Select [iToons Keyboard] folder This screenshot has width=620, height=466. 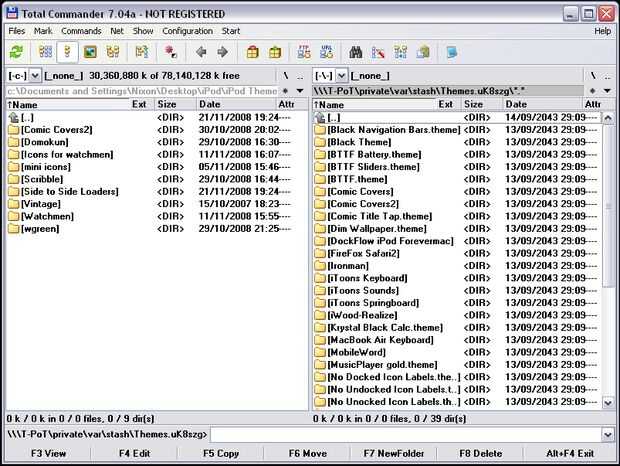pos(457,278)
